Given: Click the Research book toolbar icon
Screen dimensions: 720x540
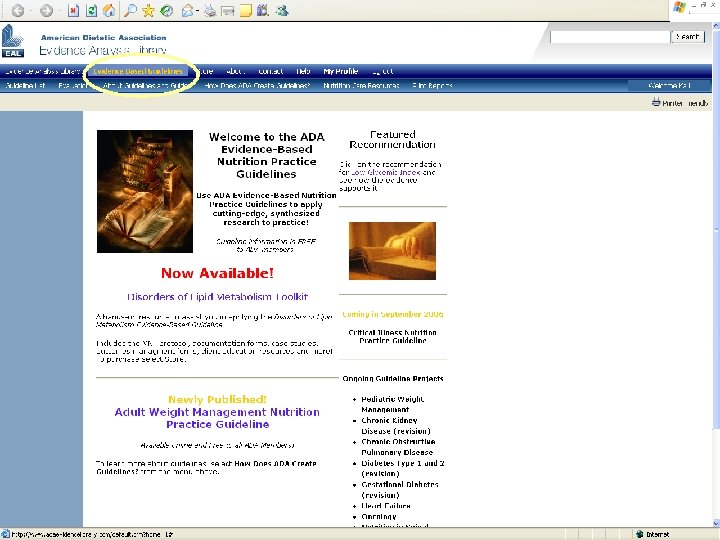Looking at the screenshot, I should [263, 10].
